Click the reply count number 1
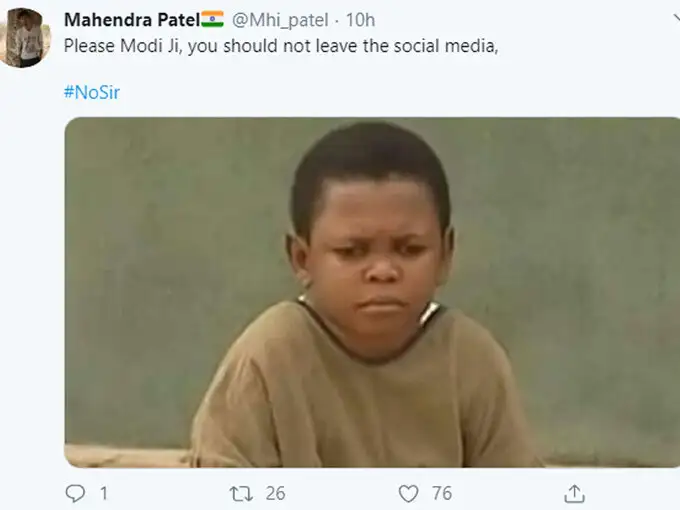The width and height of the screenshot is (680, 510). point(103,493)
